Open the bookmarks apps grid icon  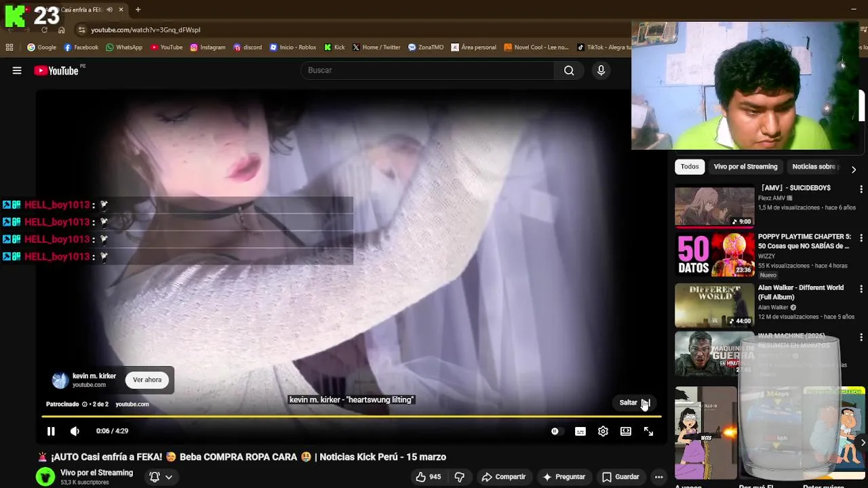tap(9, 47)
